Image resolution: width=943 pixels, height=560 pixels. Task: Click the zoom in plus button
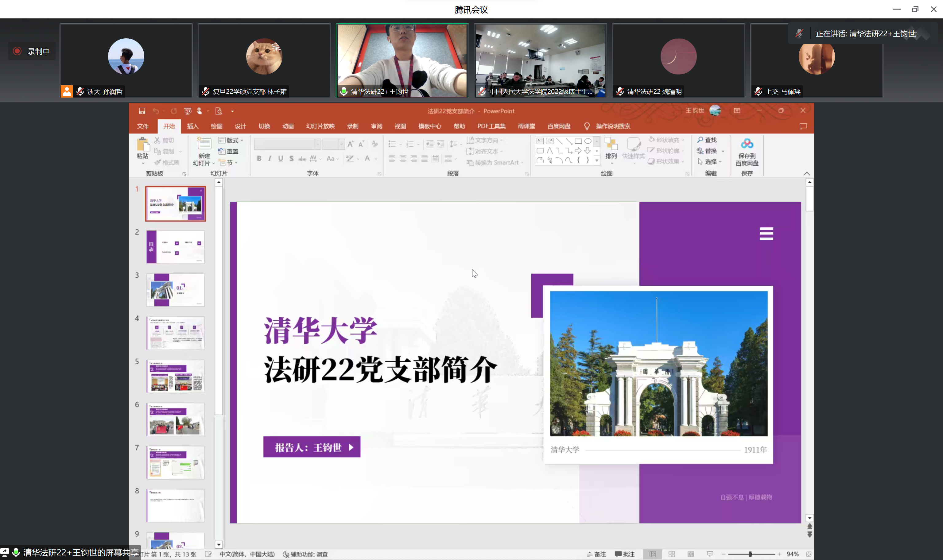[779, 554]
